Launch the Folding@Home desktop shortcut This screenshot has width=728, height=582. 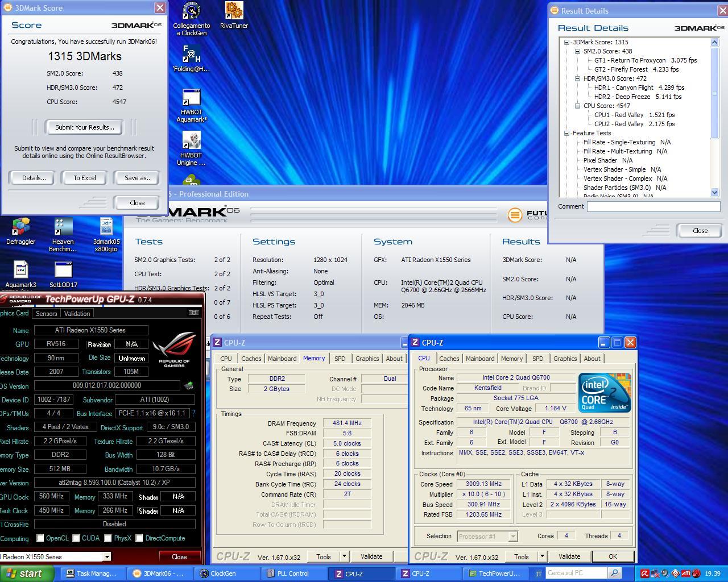[191, 59]
